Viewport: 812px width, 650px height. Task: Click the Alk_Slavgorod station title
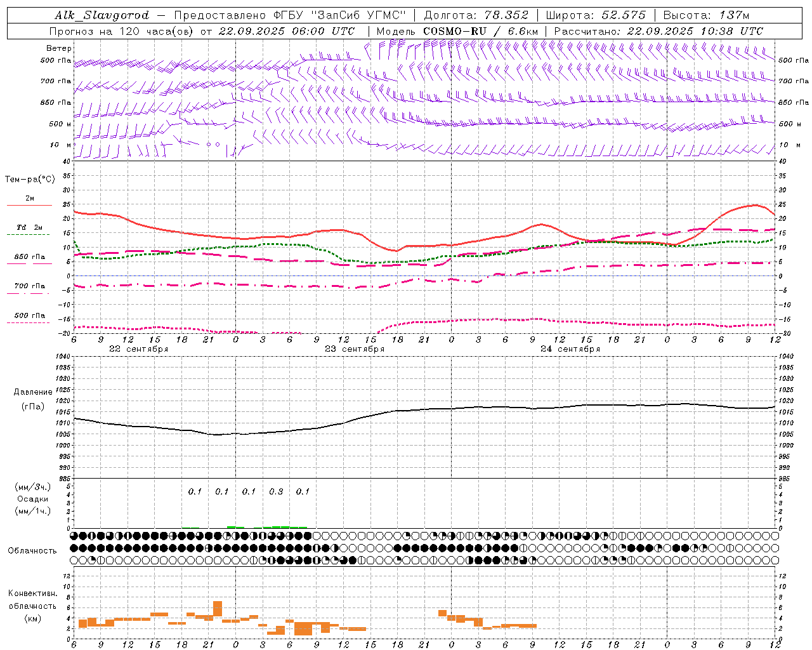(102, 15)
